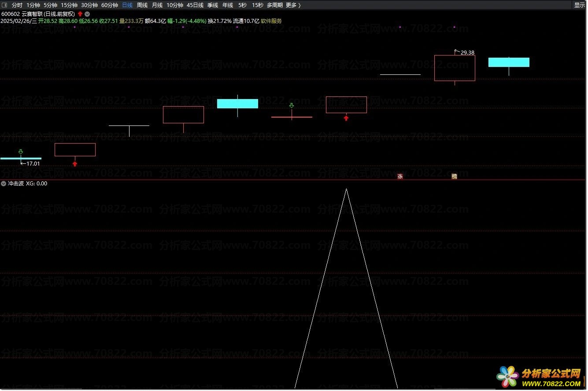
Task: Click the 涨 marker icon on time axis
Action: [x=400, y=176]
